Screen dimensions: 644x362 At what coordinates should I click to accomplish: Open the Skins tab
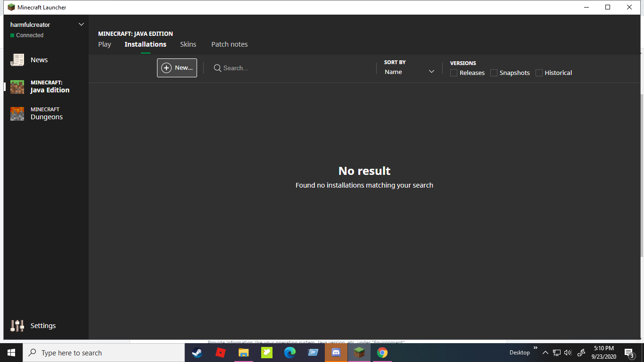(x=188, y=44)
